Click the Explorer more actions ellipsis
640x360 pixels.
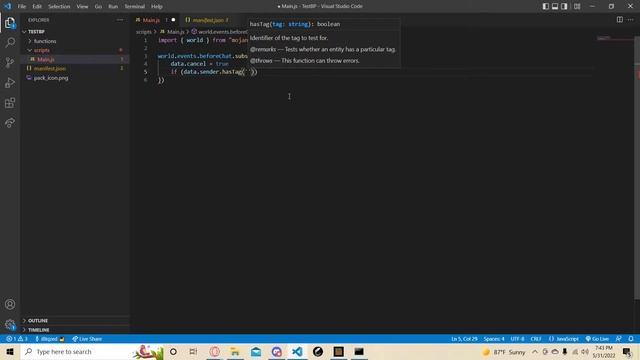coord(120,20)
